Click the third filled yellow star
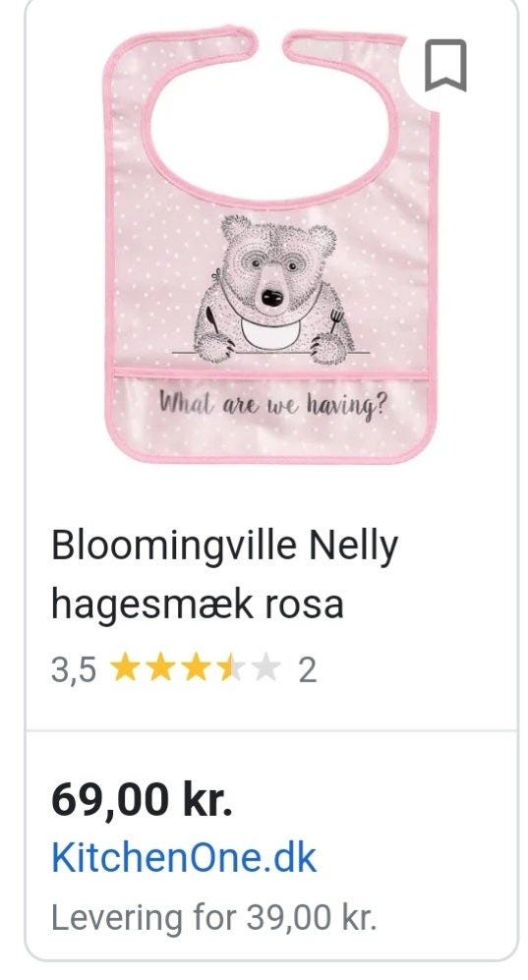Viewport: 528px width, 980px height. [x=197, y=667]
